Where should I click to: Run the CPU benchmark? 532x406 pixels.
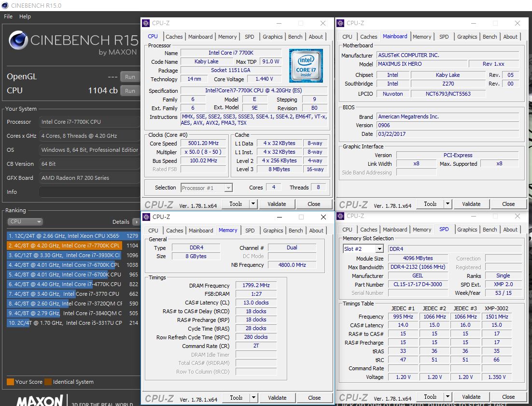pos(130,91)
